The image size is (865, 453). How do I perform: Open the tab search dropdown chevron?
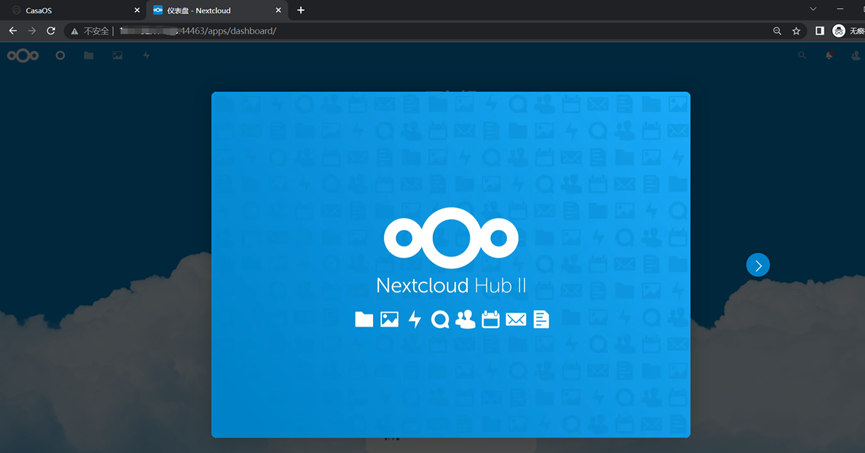[813, 9]
